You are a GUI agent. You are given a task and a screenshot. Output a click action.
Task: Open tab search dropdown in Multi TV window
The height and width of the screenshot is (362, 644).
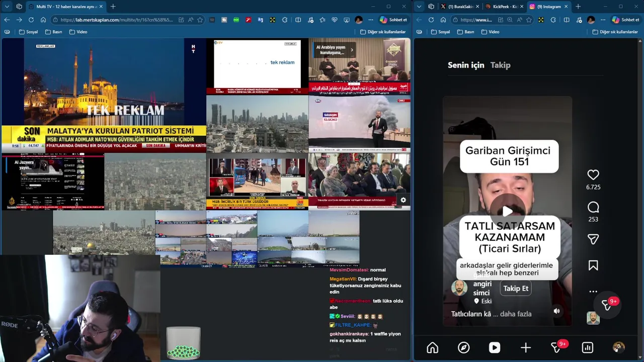pos(7,7)
